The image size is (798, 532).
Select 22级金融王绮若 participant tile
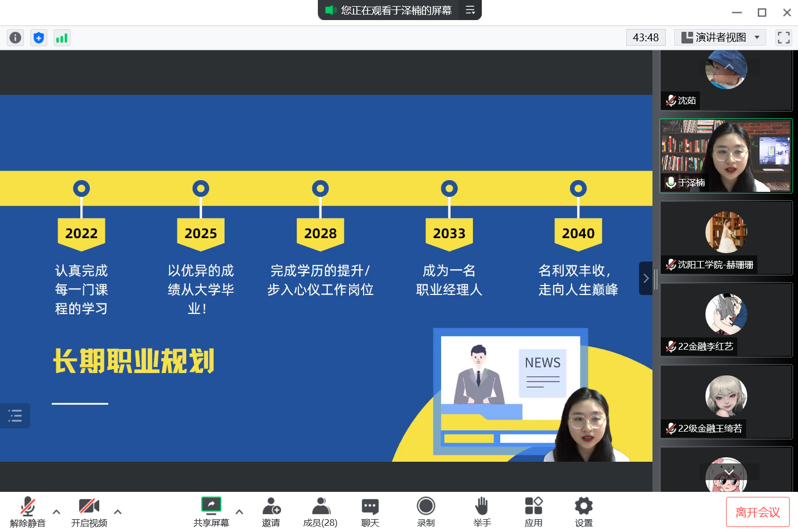(726, 402)
